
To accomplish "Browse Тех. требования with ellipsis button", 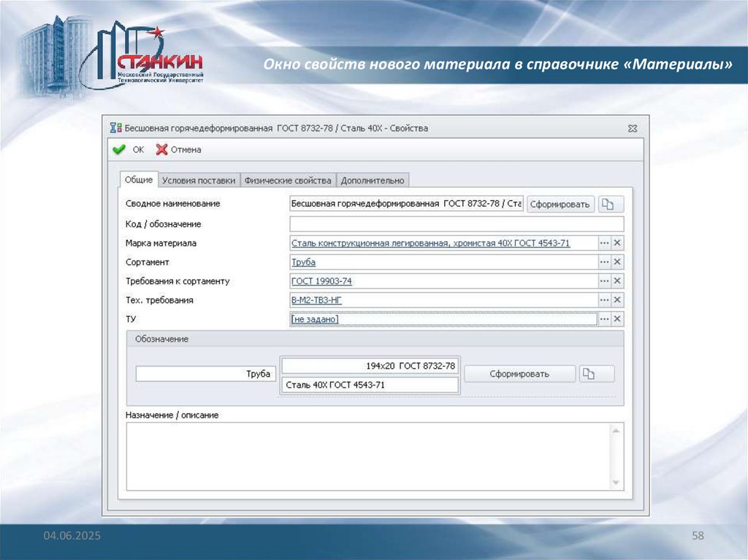I will point(604,300).
